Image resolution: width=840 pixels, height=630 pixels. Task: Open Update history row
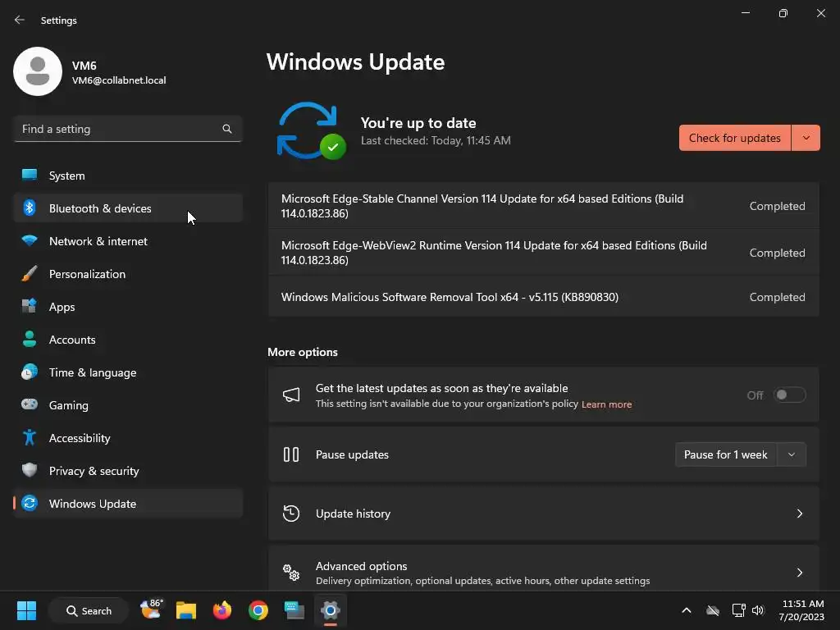click(x=543, y=514)
